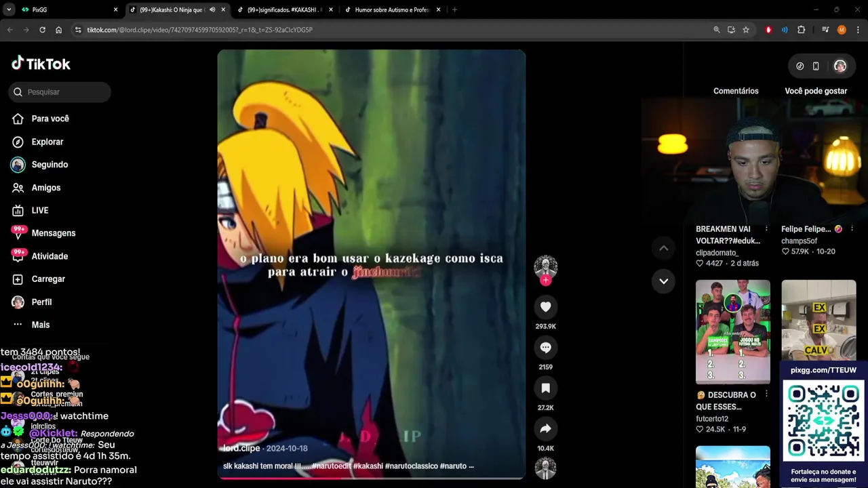Open the browser zoom magnifier icon
The height and width of the screenshot is (488, 868).
click(717, 30)
